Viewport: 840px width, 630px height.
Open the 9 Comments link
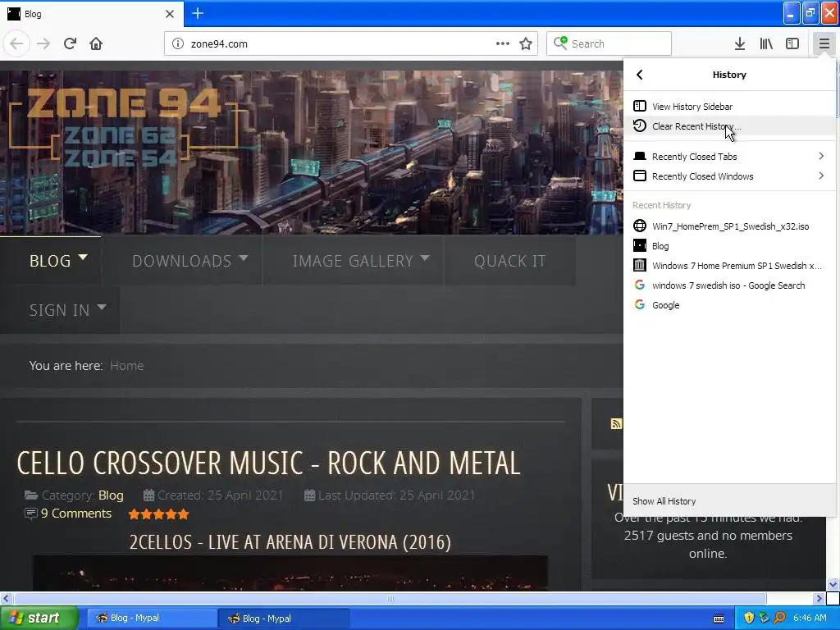click(76, 514)
